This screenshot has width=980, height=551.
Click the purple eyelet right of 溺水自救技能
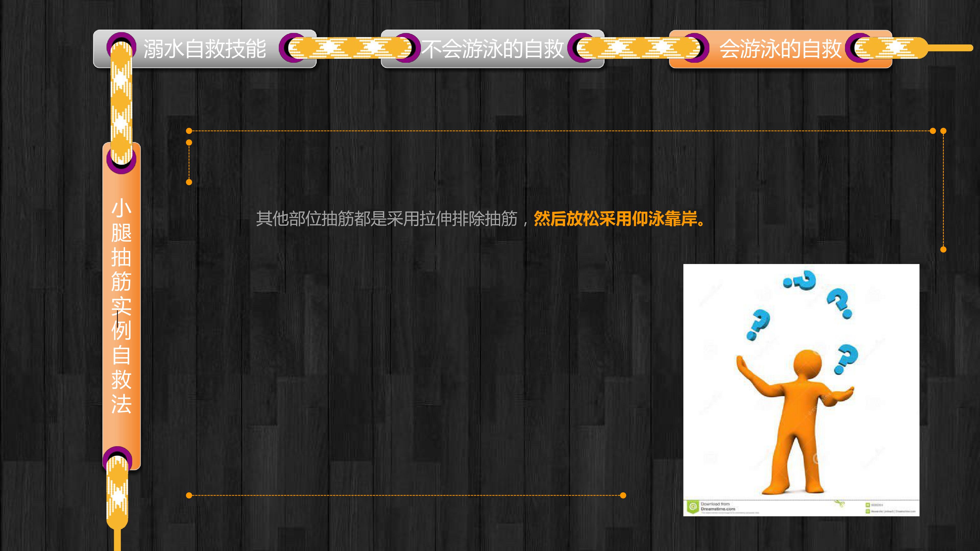293,48
